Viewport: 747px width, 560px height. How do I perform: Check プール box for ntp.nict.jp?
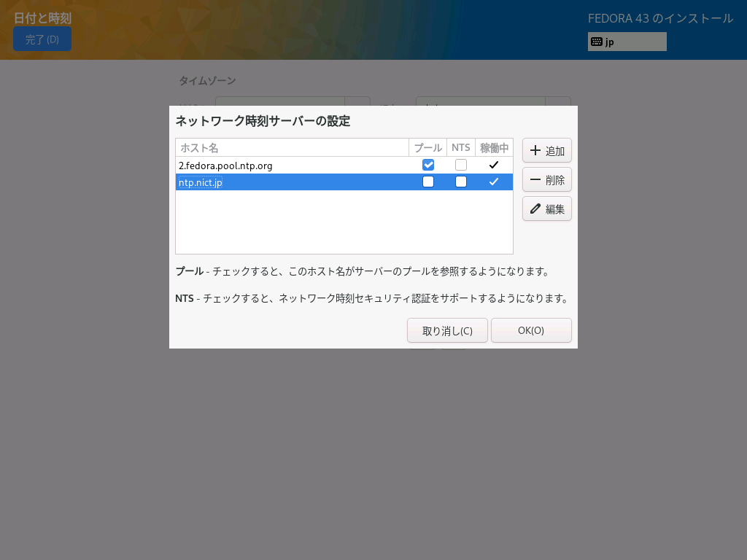tap(428, 182)
